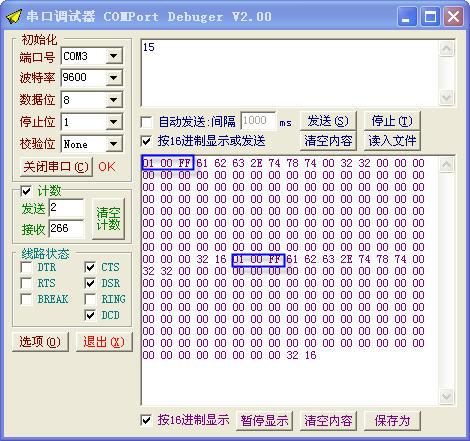Viewport: 470px width, 441px height.
Task: Click send area scrollbar down arrow
Action: point(446,98)
